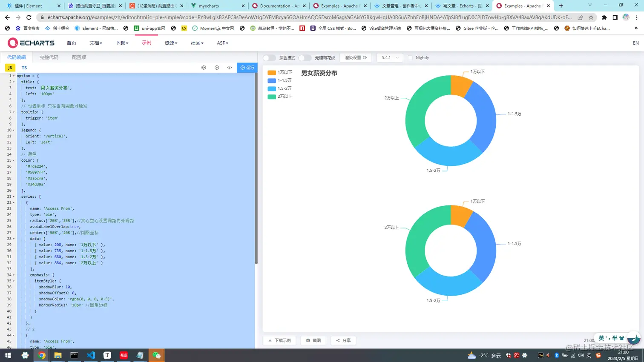Open the 3D cube icon in the editor toolbar
The image size is (644, 362).
coord(217,68)
